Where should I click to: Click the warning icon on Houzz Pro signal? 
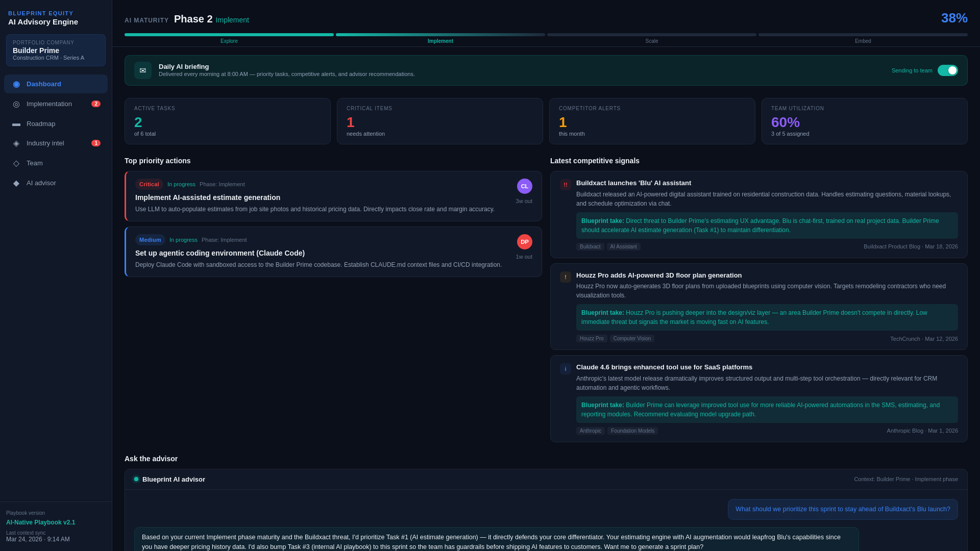click(566, 277)
